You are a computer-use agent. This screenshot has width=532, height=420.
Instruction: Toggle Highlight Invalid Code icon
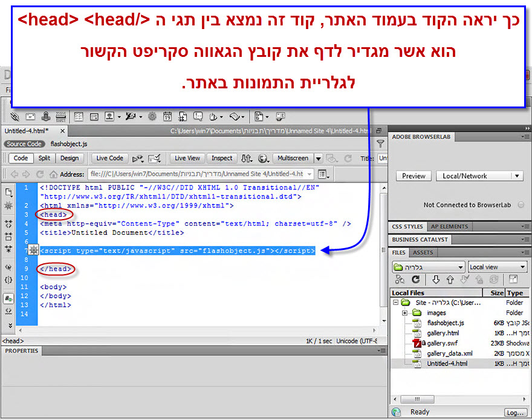coord(8,311)
